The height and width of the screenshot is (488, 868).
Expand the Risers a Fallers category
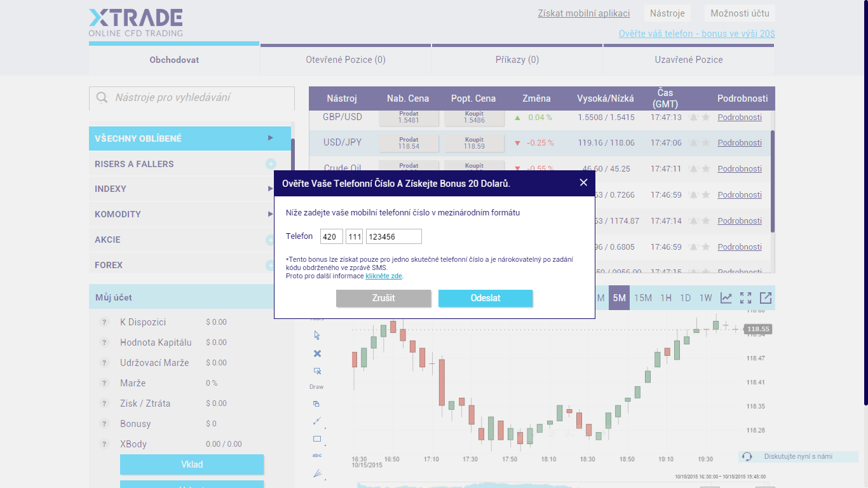271,164
